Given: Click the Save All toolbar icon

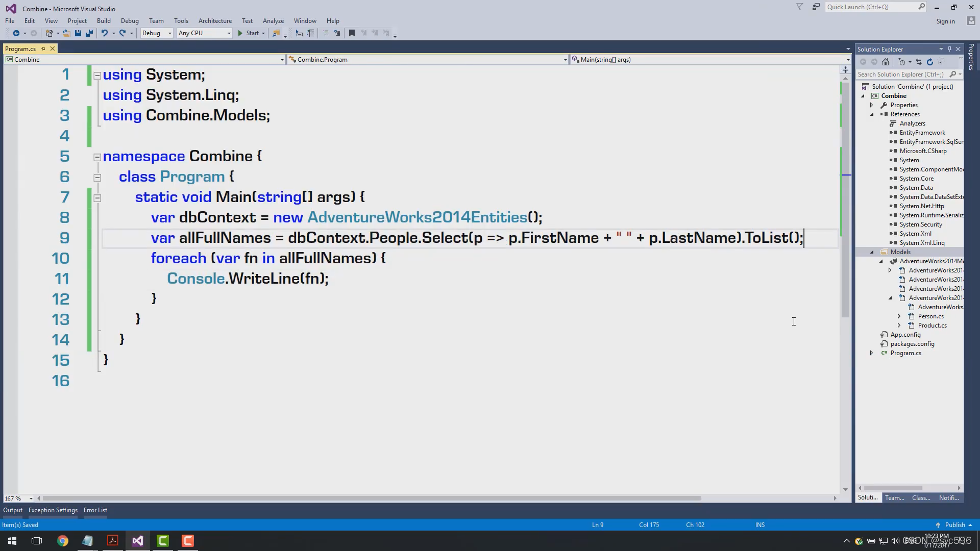Looking at the screenshot, I should (89, 33).
